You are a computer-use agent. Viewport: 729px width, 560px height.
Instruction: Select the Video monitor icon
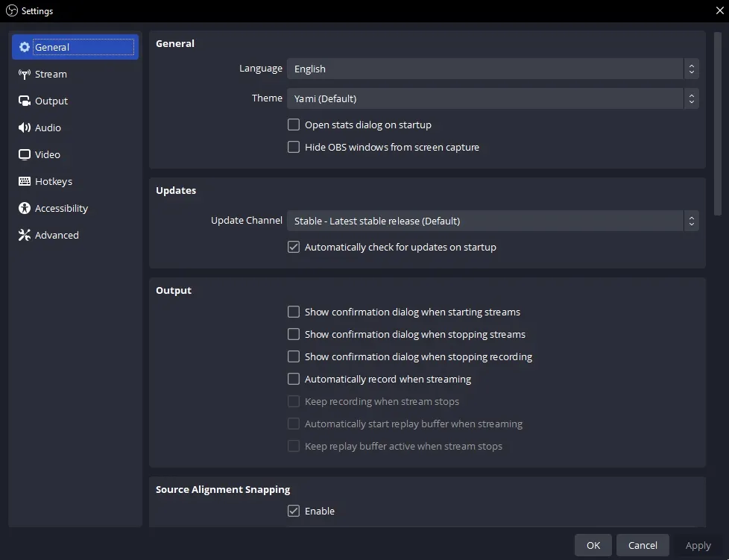(24, 154)
